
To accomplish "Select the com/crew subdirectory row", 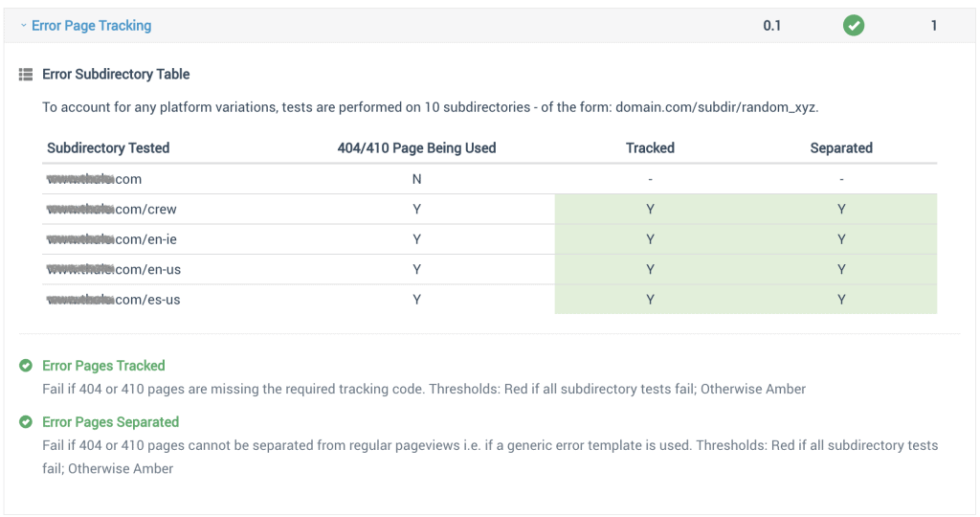I will 489,210.
